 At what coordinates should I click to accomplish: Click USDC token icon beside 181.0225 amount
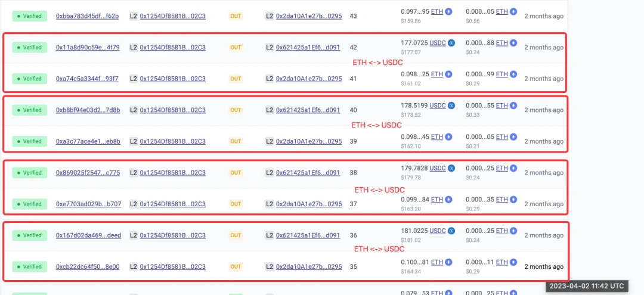pos(451,231)
